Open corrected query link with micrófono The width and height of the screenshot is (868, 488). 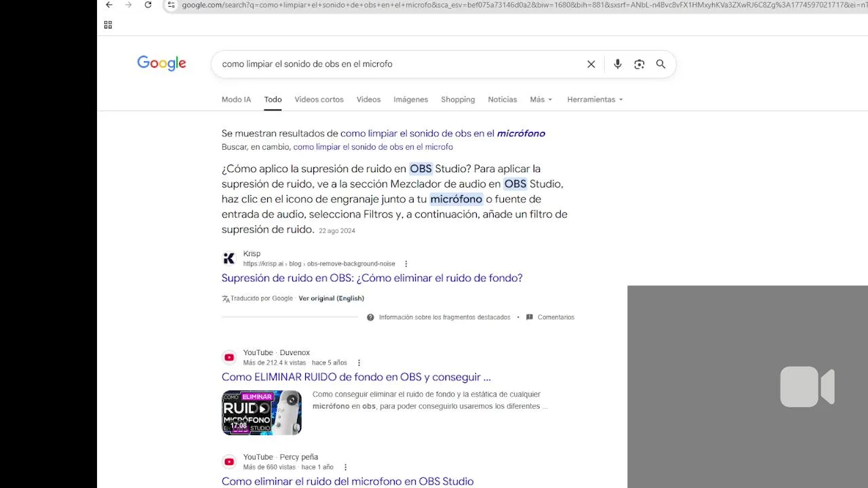(443, 134)
